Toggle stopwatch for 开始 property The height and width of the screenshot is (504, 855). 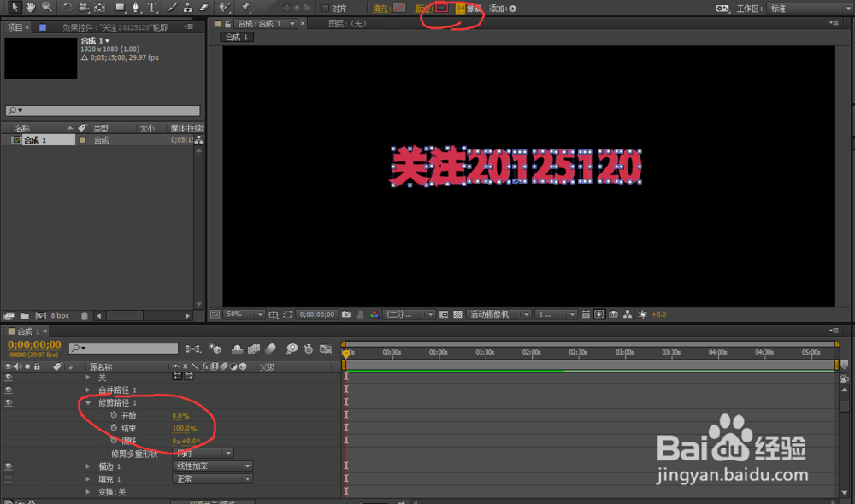114,415
